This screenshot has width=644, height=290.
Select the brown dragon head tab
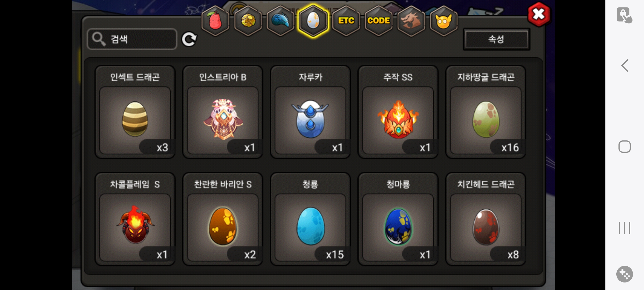[411, 21]
